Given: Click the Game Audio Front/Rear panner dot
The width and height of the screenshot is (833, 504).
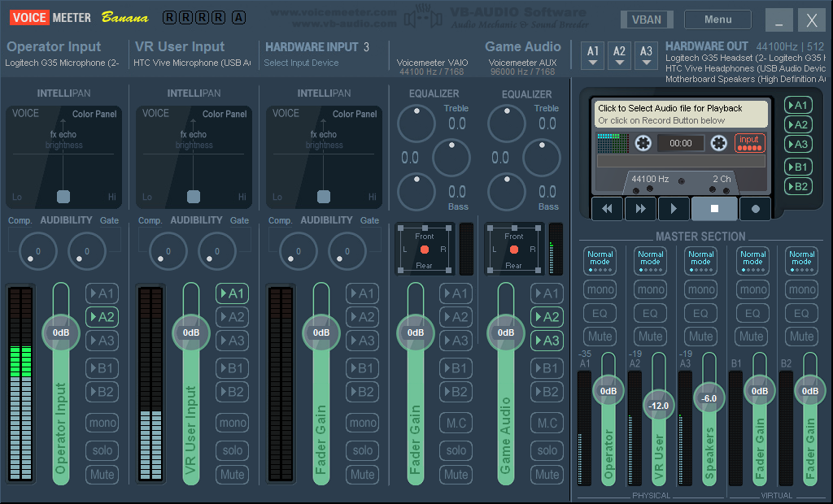Looking at the screenshot, I should [x=514, y=250].
